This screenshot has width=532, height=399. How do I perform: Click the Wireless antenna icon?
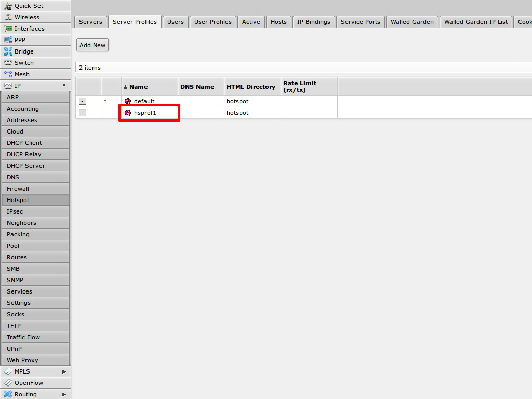pyautogui.click(x=8, y=17)
